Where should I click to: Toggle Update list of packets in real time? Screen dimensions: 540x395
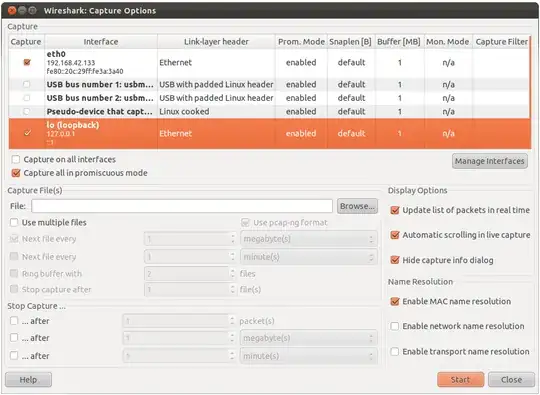(x=395, y=210)
